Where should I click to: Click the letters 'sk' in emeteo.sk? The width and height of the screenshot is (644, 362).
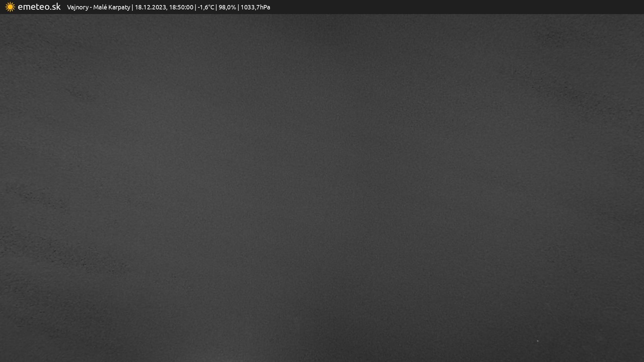click(56, 7)
